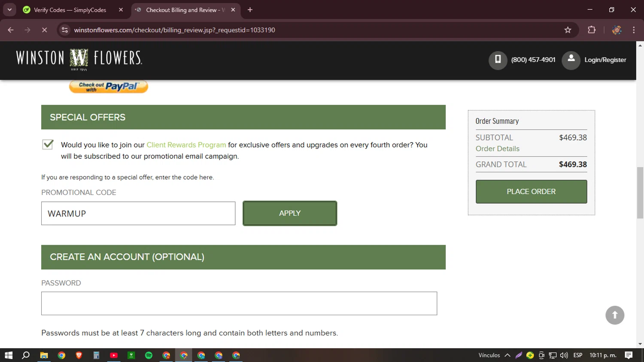View site information icon in address bar
The width and height of the screenshot is (644, 362).
coord(65,30)
